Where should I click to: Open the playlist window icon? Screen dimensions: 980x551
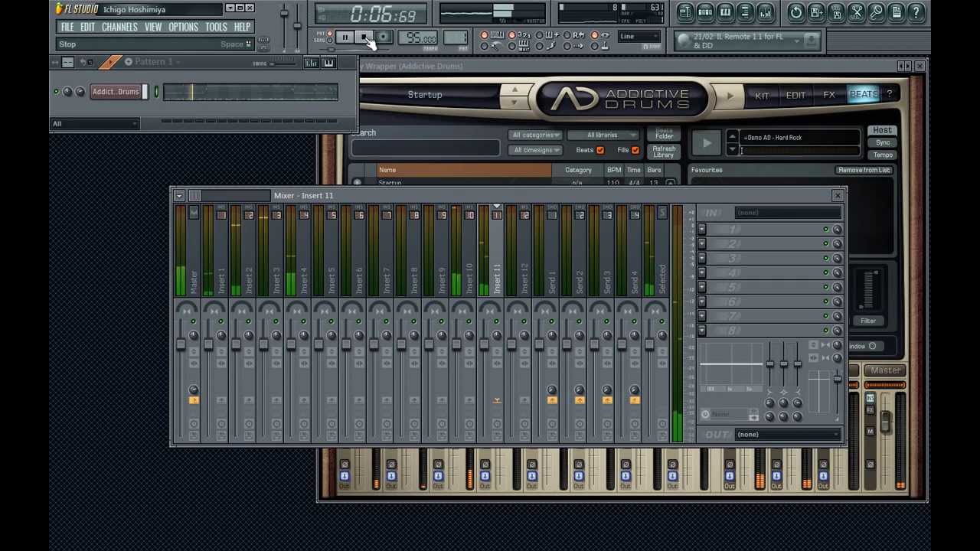(x=686, y=12)
